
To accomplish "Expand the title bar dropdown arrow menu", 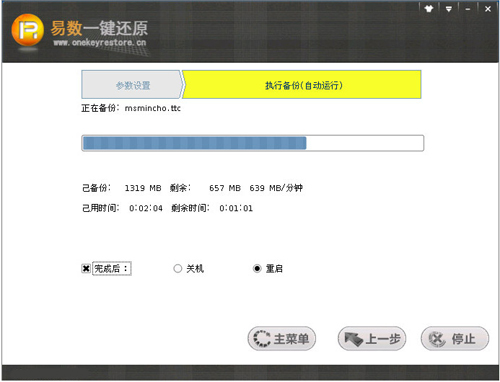I will pos(449,9).
